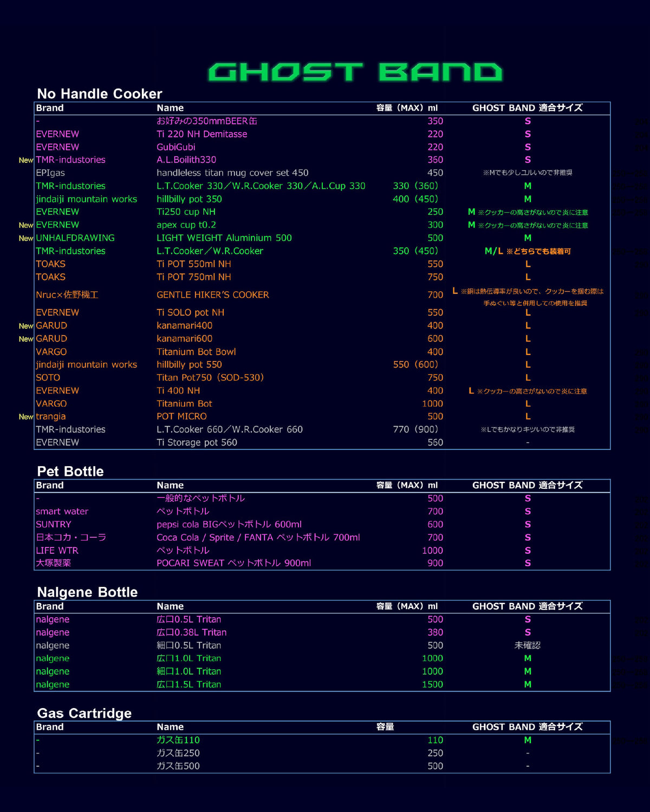
Task: Click the 'New' tag beside UNHALFDRAWING
Action: [26, 238]
